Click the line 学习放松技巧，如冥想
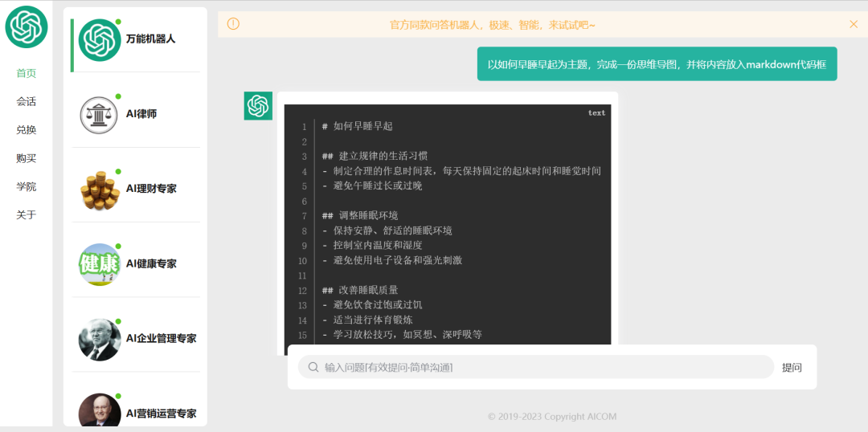Viewport: 868px width, 432px height. pos(402,336)
